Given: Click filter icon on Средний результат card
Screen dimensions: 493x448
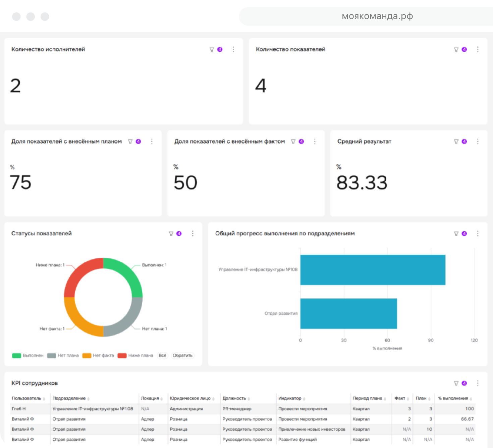Looking at the screenshot, I should [x=456, y=142].
